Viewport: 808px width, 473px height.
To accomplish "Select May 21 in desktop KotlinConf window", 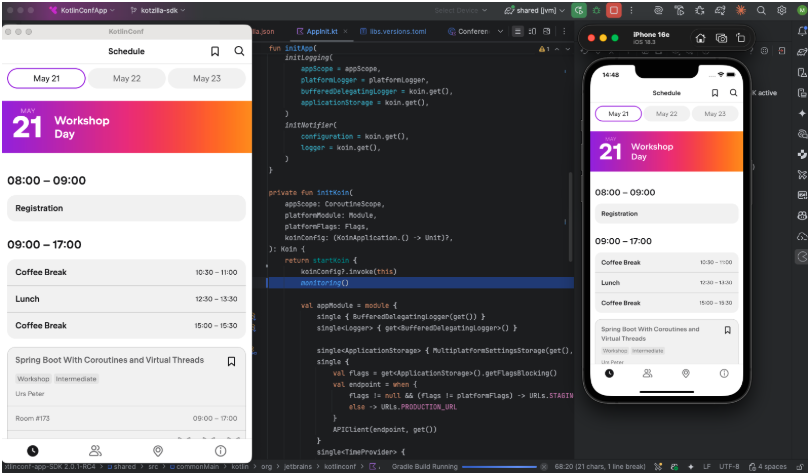I will pos(46,78).
